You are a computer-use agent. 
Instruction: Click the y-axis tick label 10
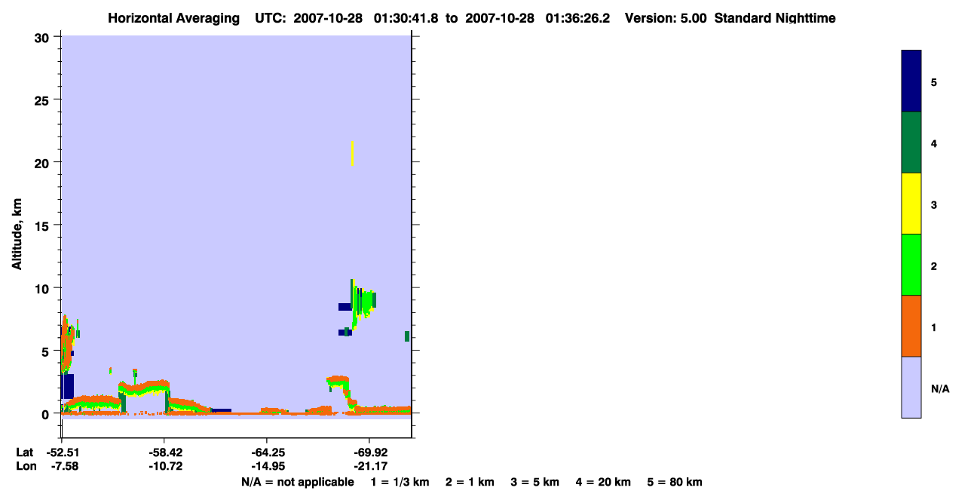tap(44, 288)
